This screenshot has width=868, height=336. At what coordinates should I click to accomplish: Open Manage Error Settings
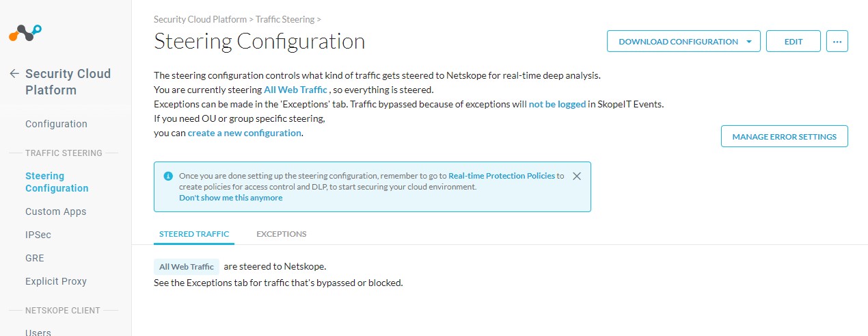(x=784, y=136)
